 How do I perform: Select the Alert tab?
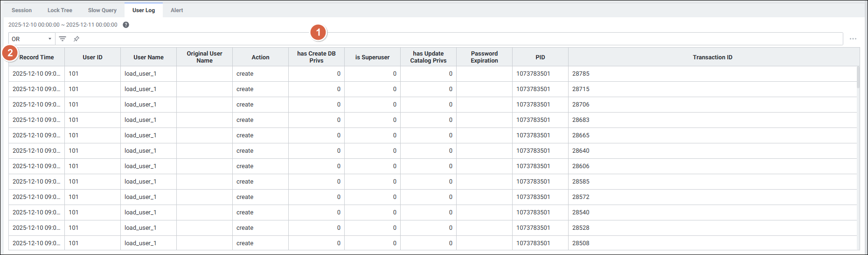point(177,10)
